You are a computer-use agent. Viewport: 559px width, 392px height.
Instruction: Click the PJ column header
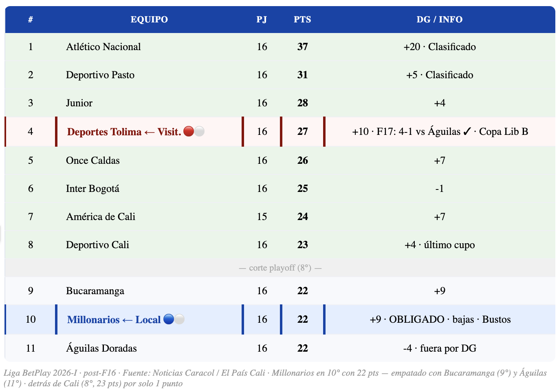point(262,19)
